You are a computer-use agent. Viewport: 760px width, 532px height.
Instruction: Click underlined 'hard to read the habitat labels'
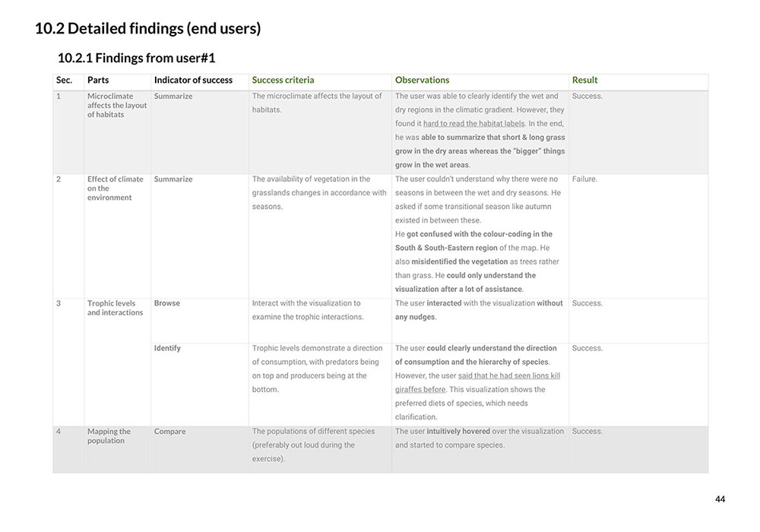(473, 124)
